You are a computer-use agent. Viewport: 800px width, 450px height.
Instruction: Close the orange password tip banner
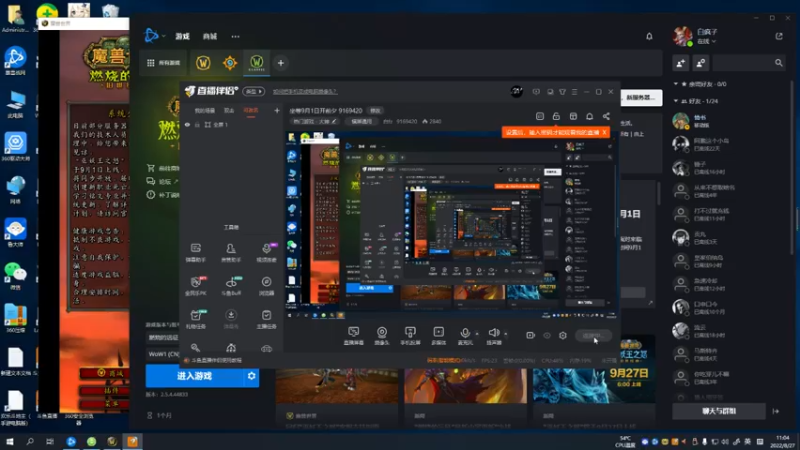605,132
